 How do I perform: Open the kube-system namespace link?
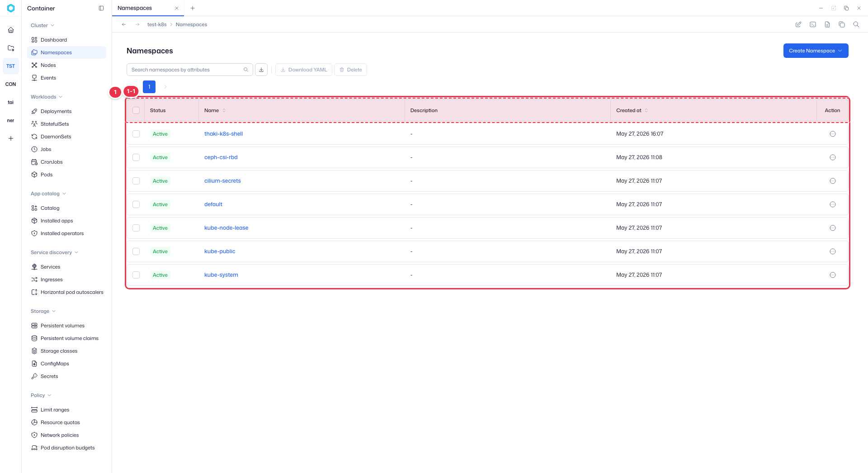(x=221, y=275)
